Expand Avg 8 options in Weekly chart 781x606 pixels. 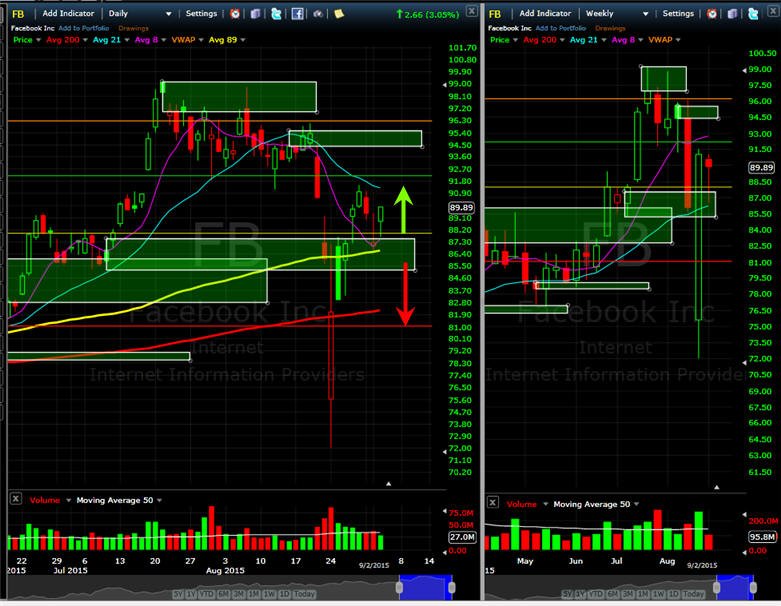[641, 40]
